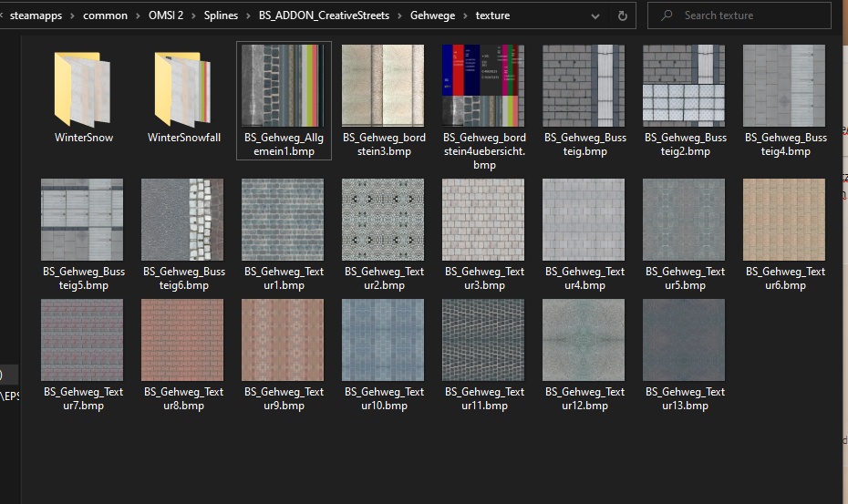Go to BS_ADDON_CreativeStreets in the breadcrumb
The image size is (848, 504).
click(326, 15)
